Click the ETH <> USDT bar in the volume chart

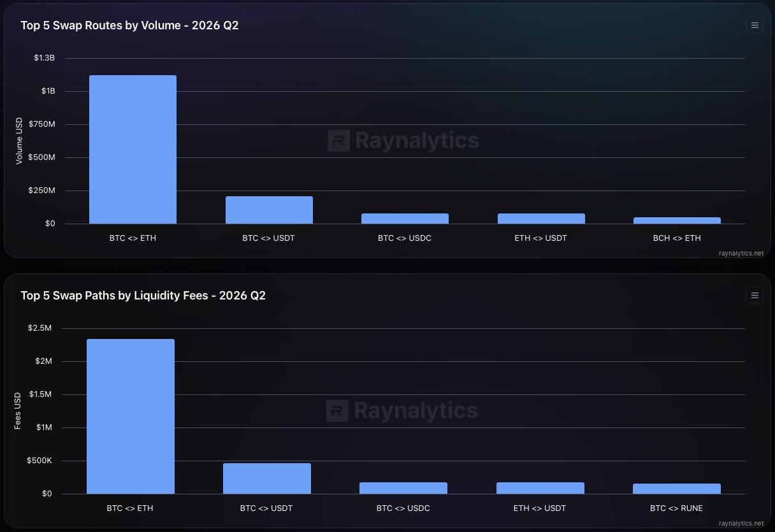(541, 219)
